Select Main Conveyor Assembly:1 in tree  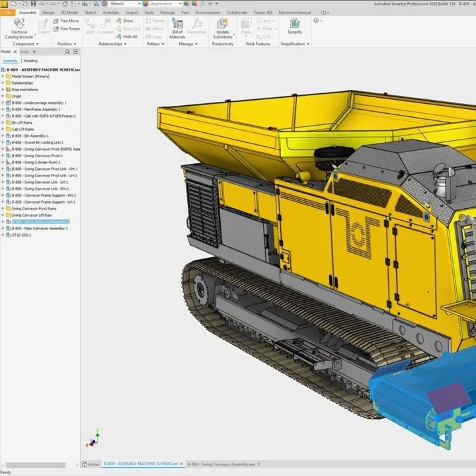pos(40,228)
